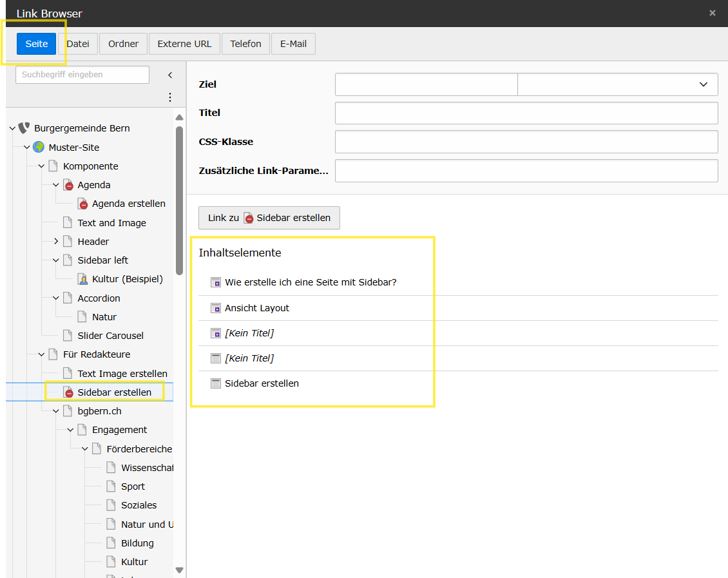Image resolution: width=728 pixels, height=578 pixels.
Task: Click the user page icon for Kultur (Beispiel)
Action: (x=82, y=279)
